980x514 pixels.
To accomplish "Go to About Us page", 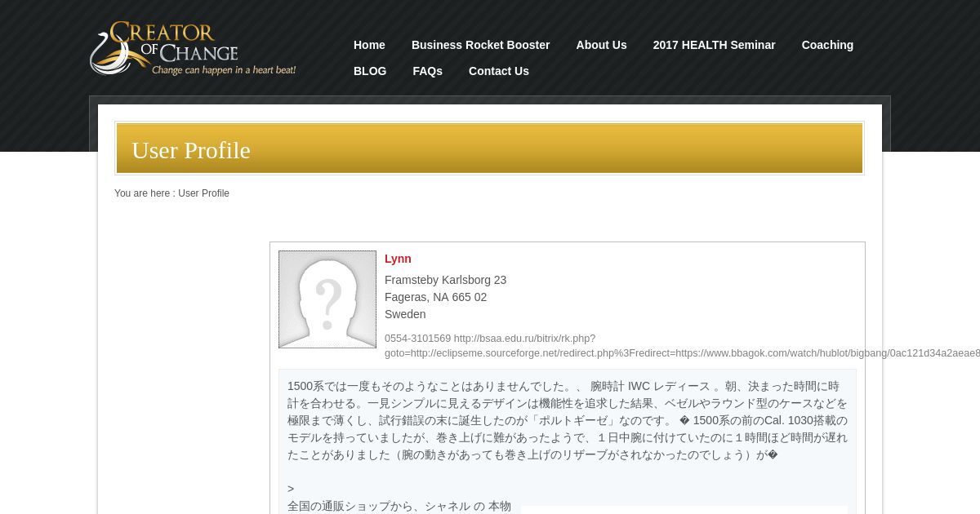I will click(601, 45).
